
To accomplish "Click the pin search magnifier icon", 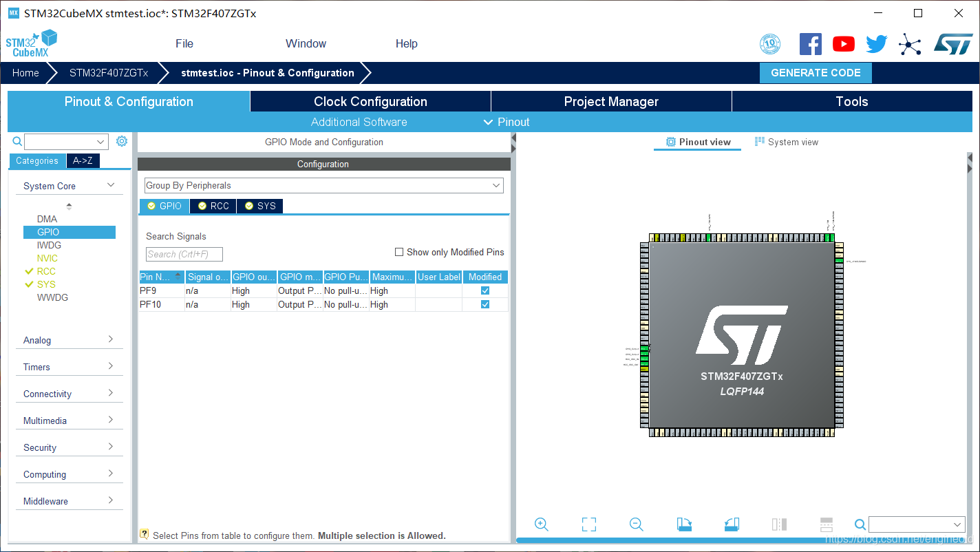I will (860, 524).
